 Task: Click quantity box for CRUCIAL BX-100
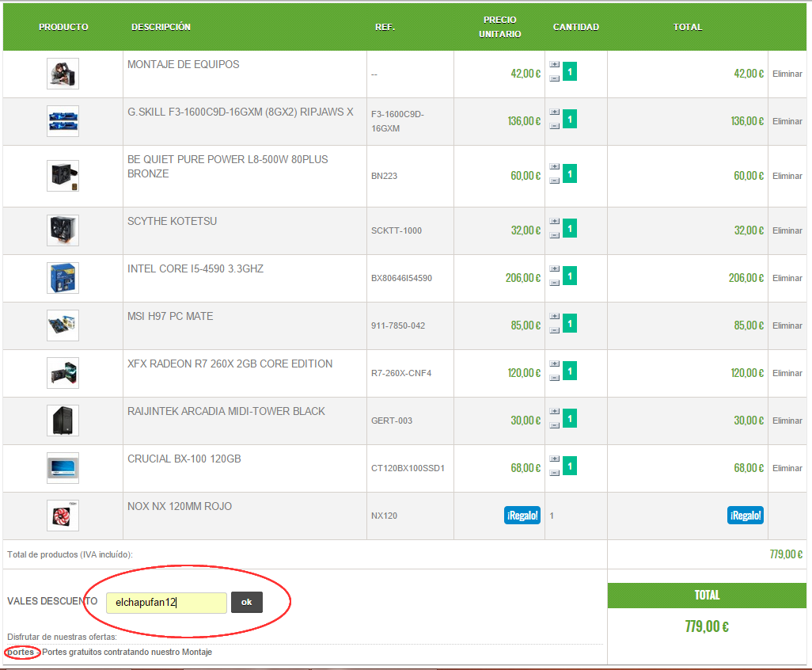(x=570, y=466)
